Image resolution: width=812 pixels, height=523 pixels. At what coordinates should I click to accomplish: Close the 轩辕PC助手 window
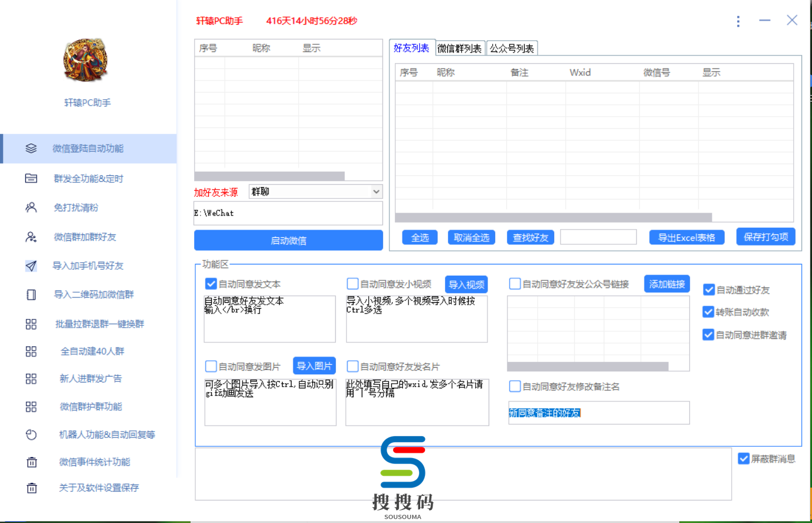(792, 21)
